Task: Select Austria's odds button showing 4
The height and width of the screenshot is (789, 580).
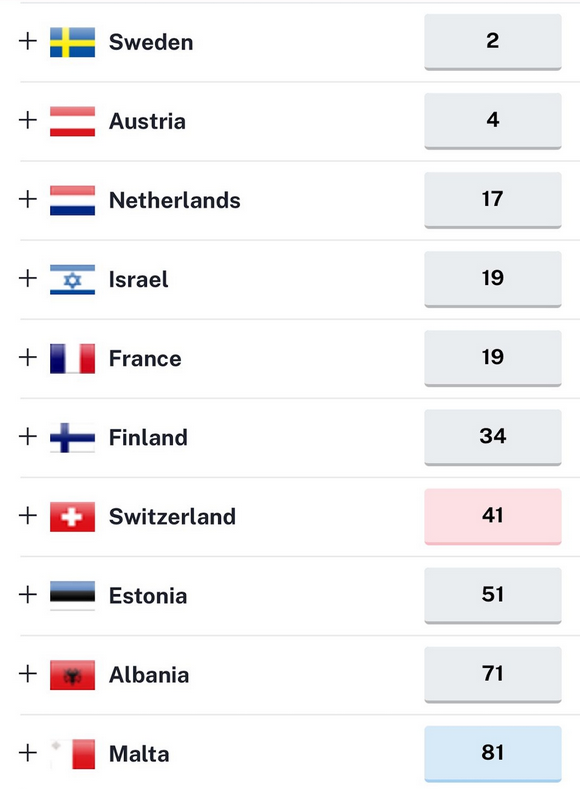Action: (492, 121)
